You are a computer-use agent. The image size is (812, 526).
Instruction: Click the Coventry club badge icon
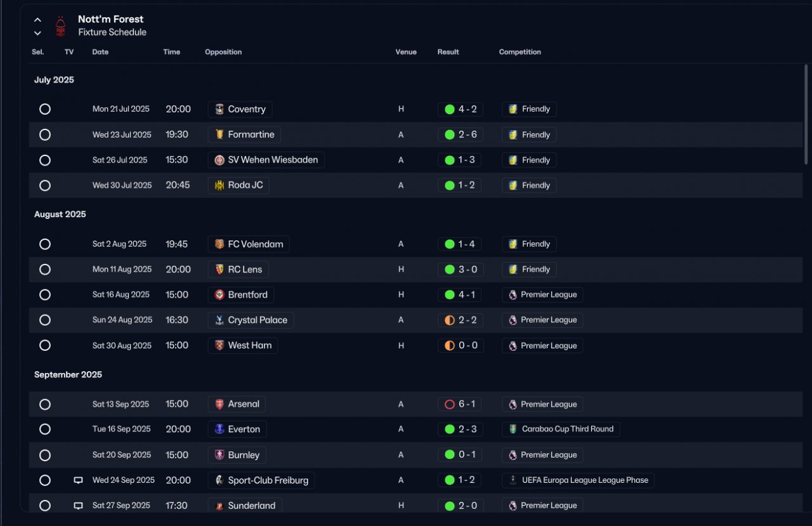click(219, 109)
